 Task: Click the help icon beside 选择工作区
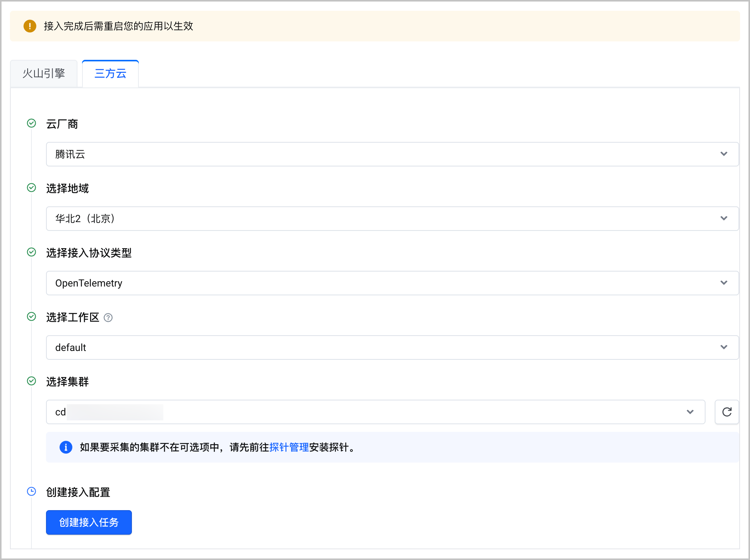pos(108,318)
